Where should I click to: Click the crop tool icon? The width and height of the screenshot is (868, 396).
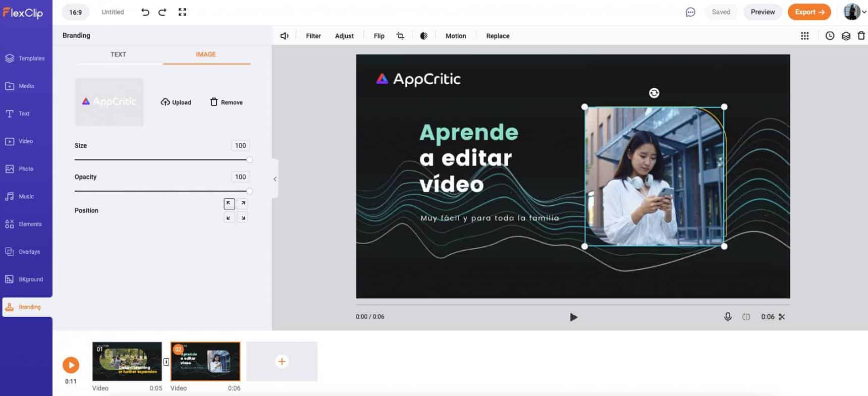(400, 36)
